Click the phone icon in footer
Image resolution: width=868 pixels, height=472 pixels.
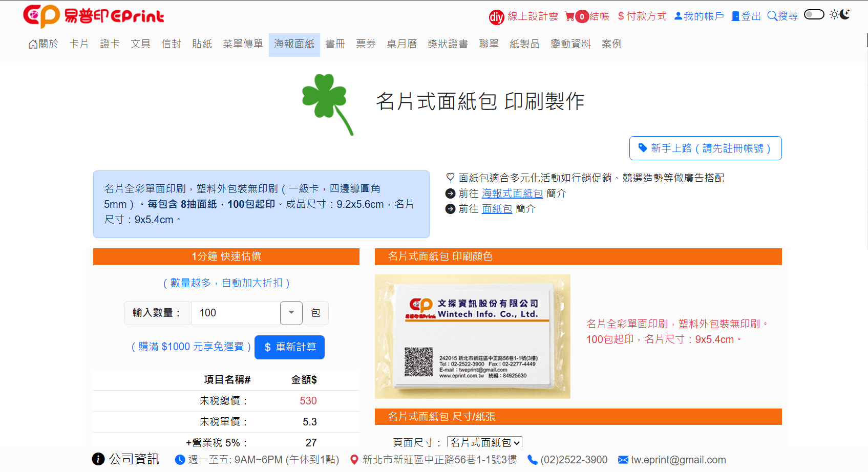(532, 460)
